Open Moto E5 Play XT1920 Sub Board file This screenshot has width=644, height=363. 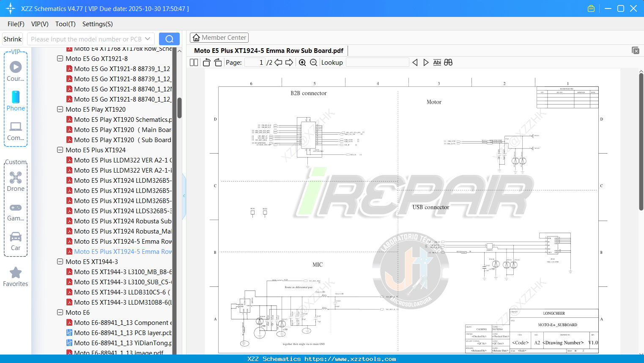[x=119, y=140]
